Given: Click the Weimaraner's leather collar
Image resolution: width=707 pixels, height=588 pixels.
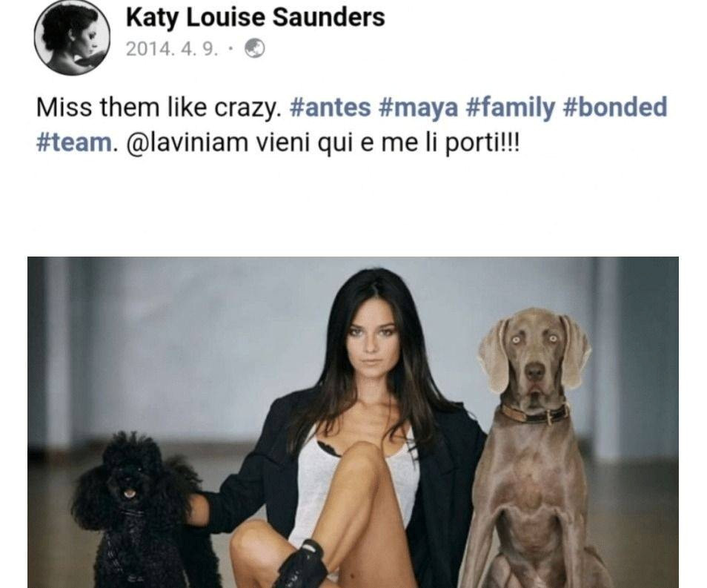Looking at the screenshot, I should [x=535, y=413].
